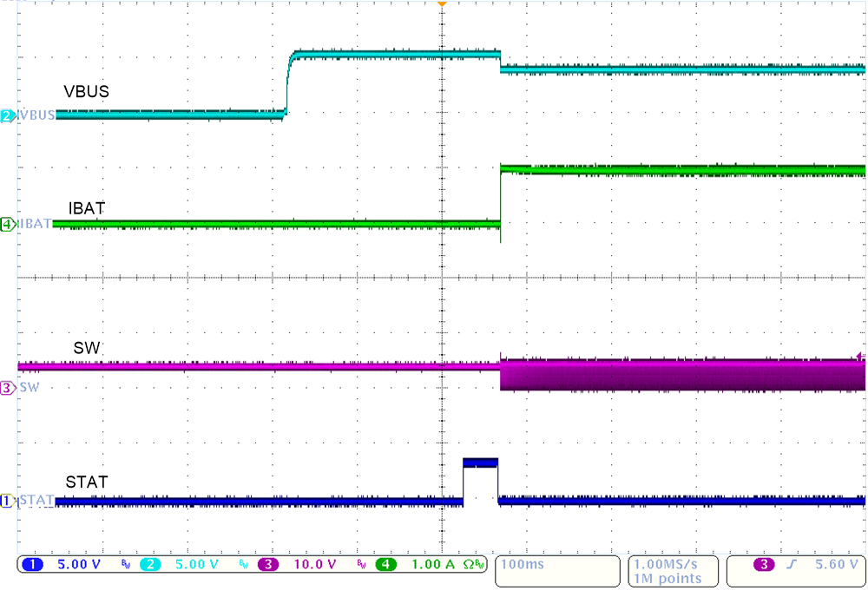Select the channel 4 IBAT badge
This screenshot has height=597, width=868.
5,223
